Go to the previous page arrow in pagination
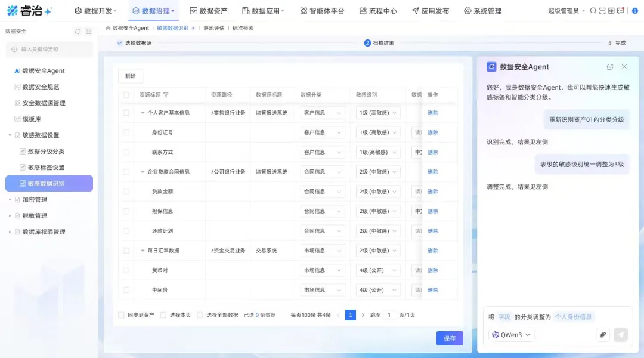 338,315
